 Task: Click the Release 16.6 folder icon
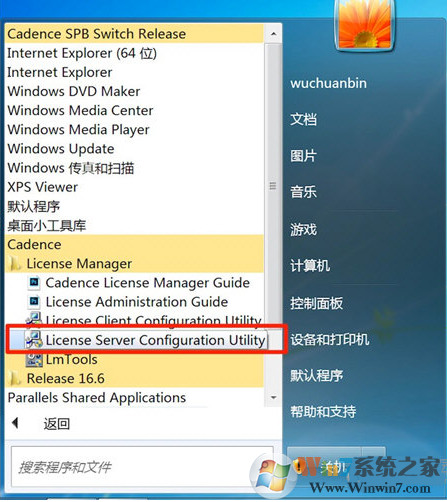click(x=15, y=379)
